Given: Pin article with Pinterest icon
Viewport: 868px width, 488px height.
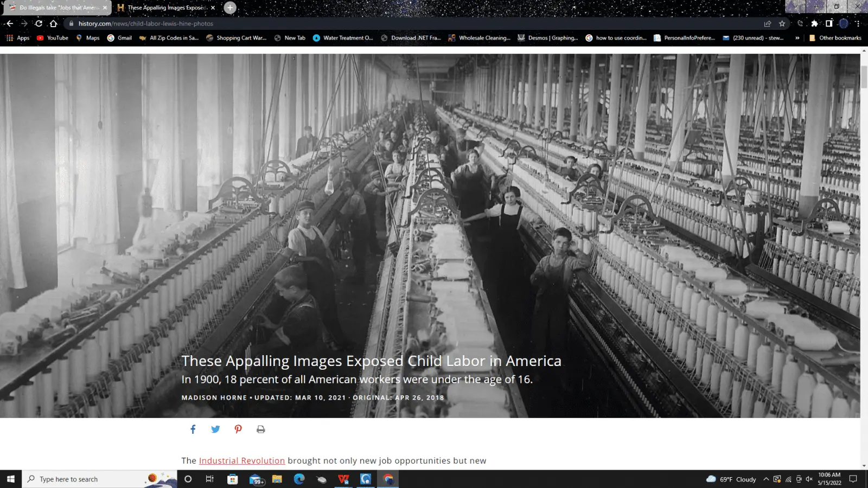Looking at the screenshot, I should tap(238, 429).
